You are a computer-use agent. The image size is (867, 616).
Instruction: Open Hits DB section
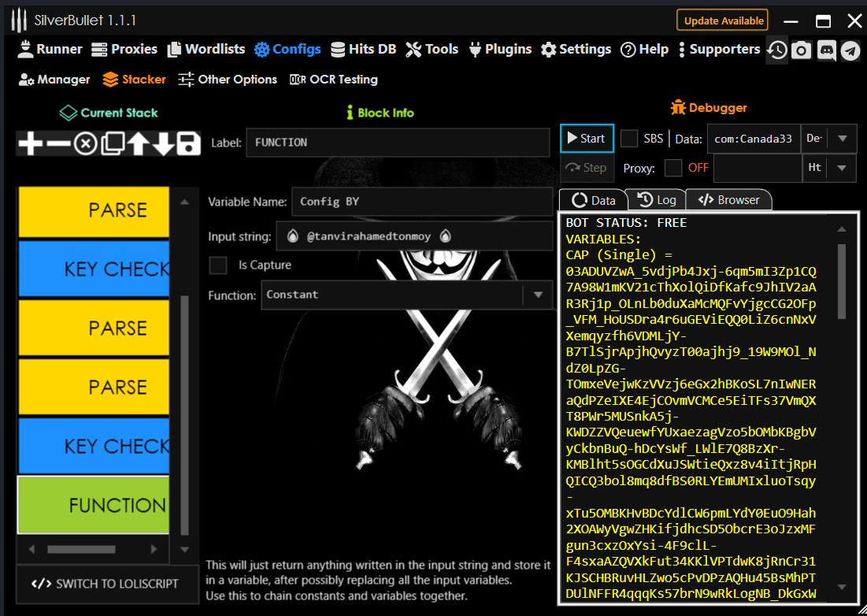coord(364,49)
